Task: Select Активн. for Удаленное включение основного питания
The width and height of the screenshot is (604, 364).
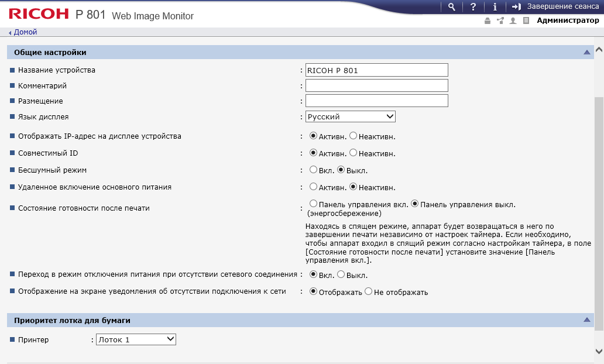Action: (313, 187)
